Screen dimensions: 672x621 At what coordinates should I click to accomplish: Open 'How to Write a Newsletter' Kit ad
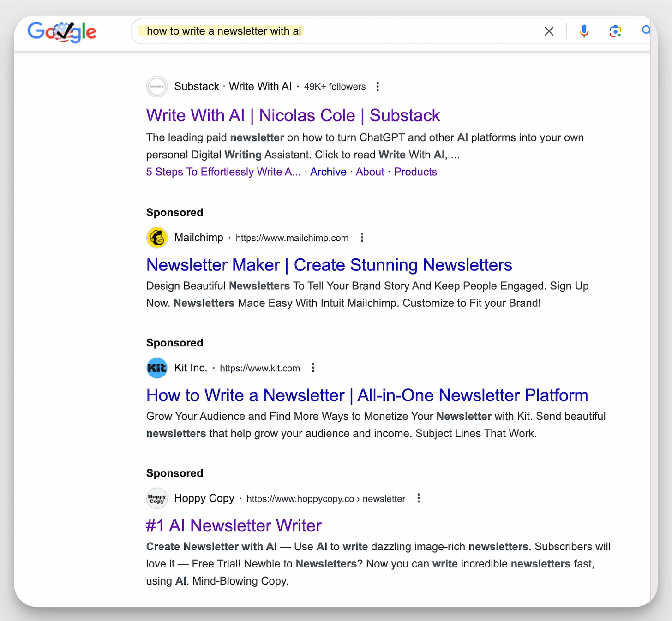point(367,395)
